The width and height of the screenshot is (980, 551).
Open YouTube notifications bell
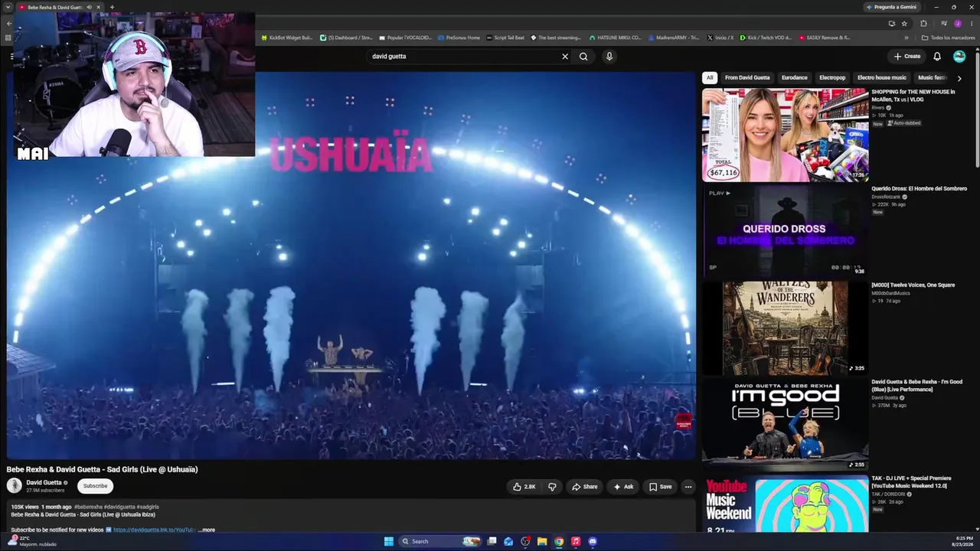(937, 57)
